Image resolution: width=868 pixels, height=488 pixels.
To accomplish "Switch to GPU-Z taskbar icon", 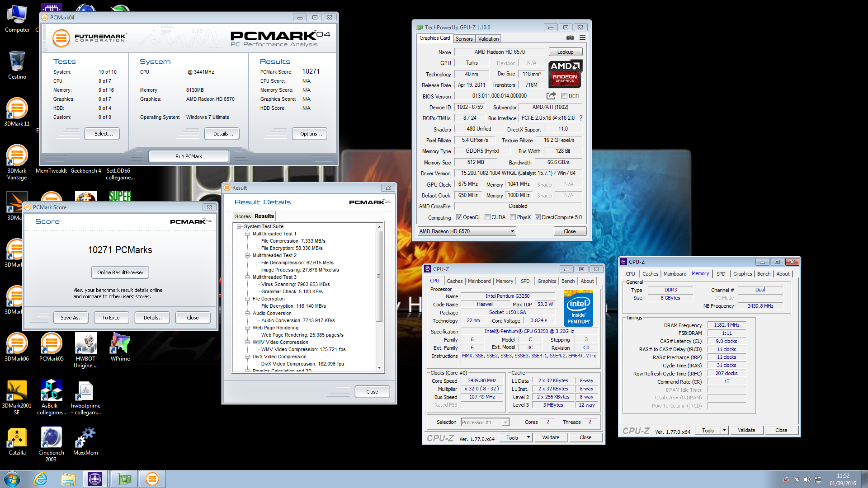I will coord(124,479).
